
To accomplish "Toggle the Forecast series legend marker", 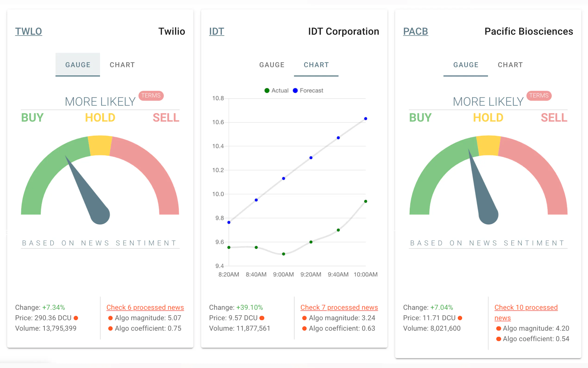I will coord(295,91).
